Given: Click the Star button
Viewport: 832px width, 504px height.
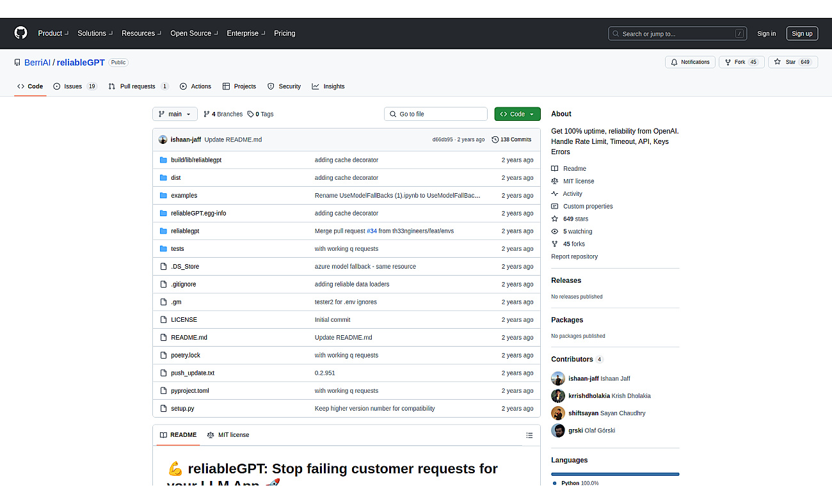Looking at the screenshot, I should point(793,62).
